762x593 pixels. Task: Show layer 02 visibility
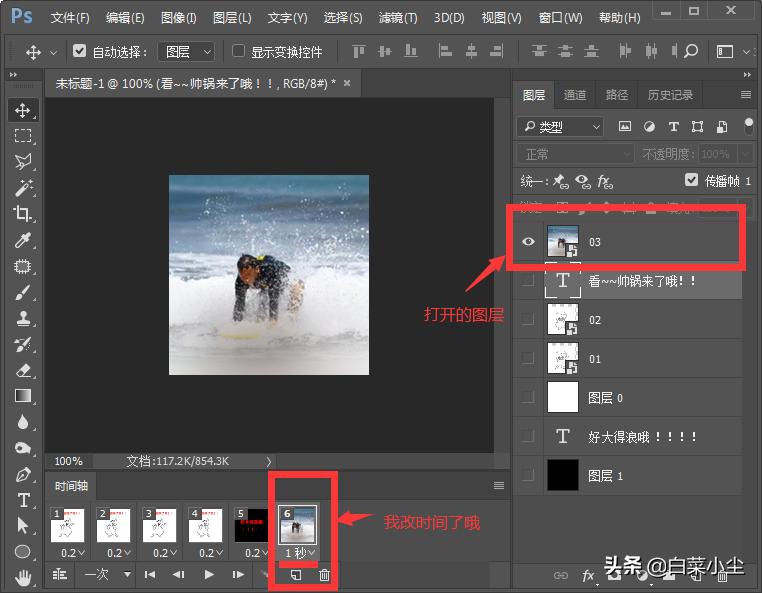click(528, 319)
